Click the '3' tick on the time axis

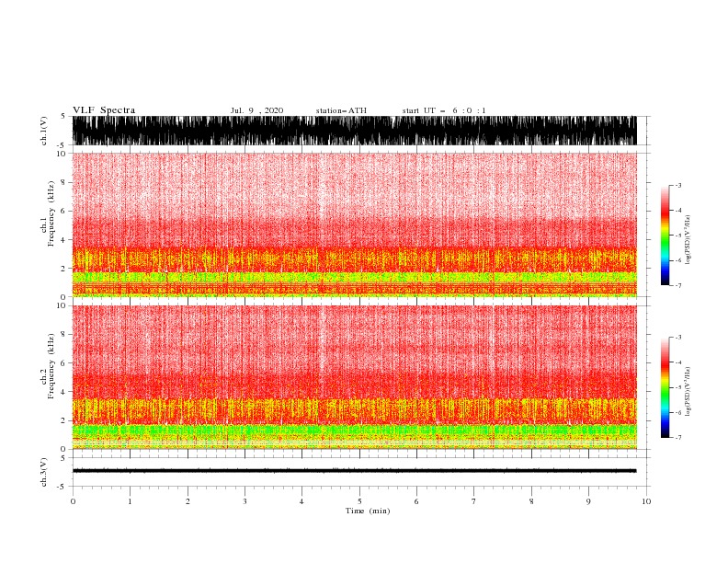pos(245,501)
